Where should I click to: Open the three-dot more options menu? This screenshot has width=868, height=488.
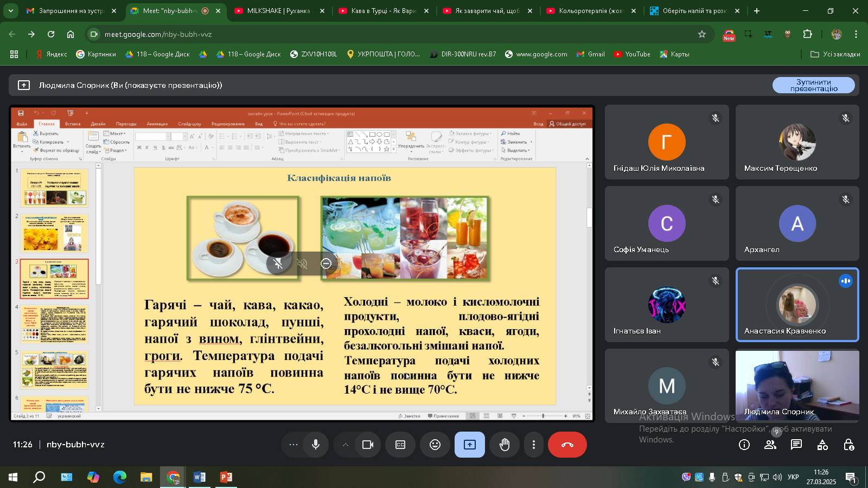pyautogui.click(x=534, y=445)
